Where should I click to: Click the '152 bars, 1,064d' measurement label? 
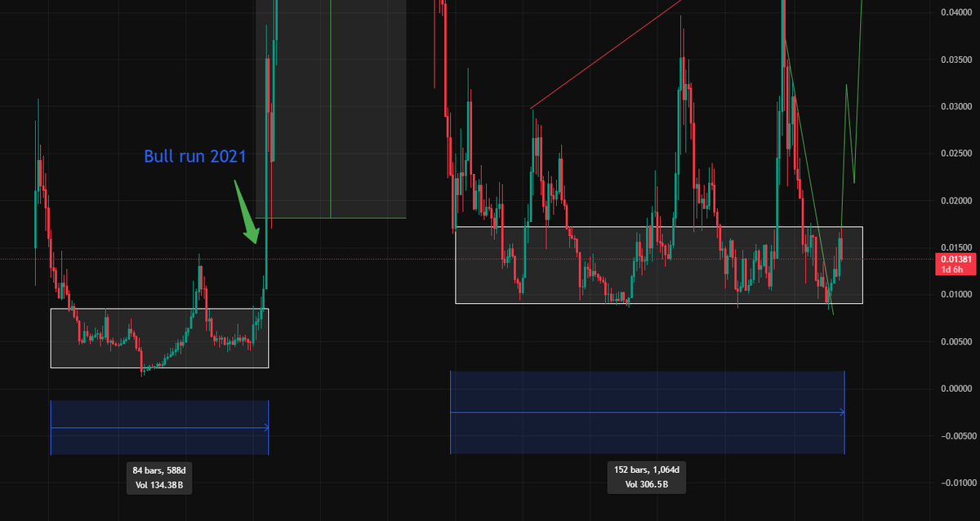[x=645, y=471]
